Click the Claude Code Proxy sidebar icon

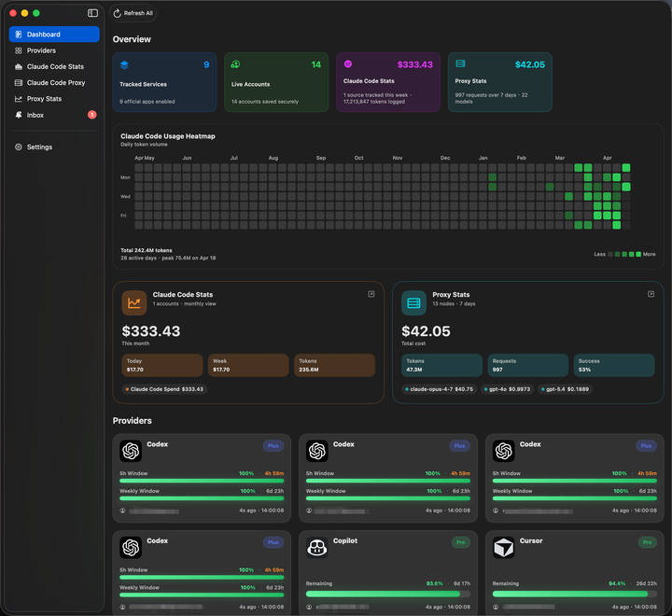(19, 83)
